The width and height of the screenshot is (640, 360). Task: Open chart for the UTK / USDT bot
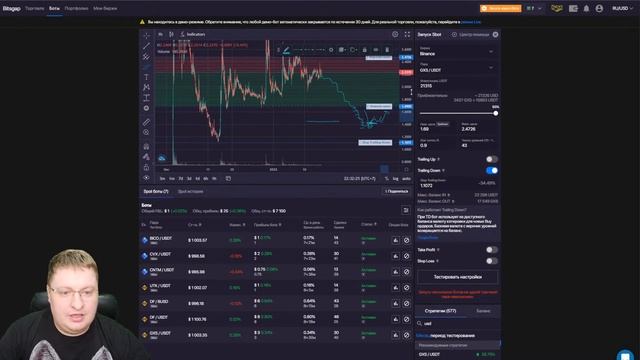396,287
